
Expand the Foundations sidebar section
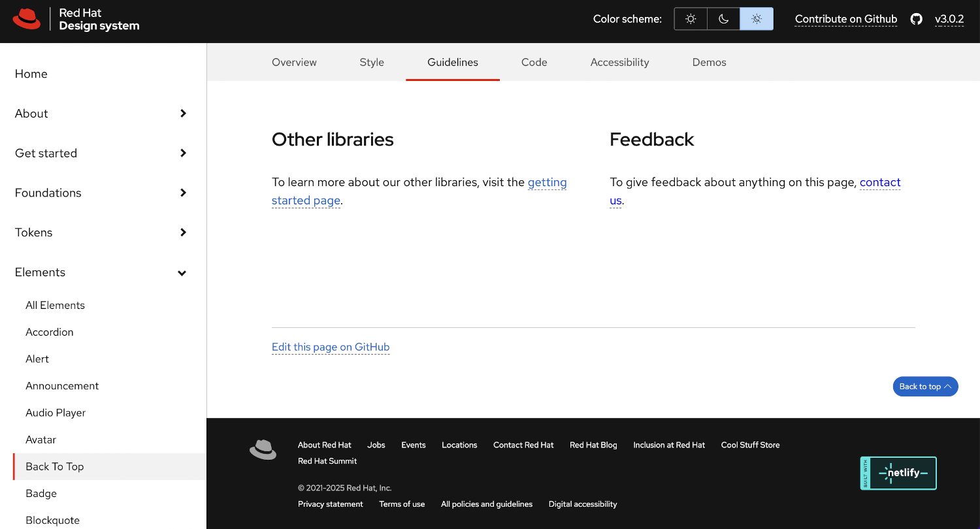(103, 193)
